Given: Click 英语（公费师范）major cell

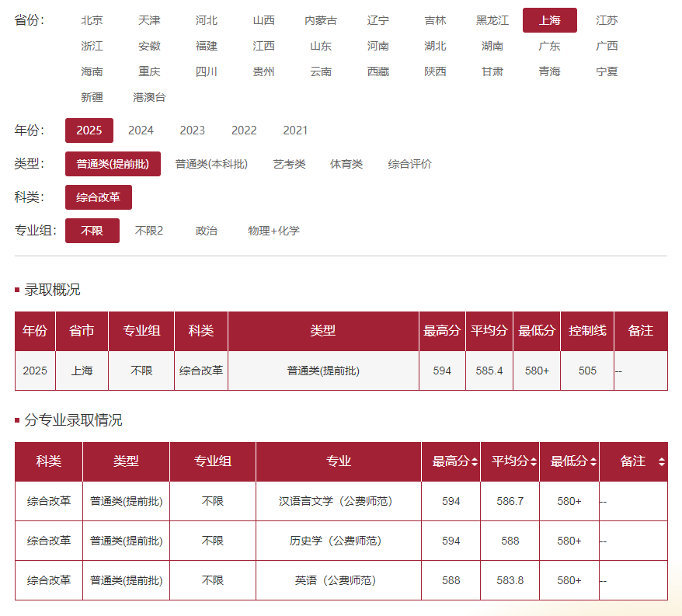Looking at the screenshot, I should pyautogui.click(x=338, y=580).
